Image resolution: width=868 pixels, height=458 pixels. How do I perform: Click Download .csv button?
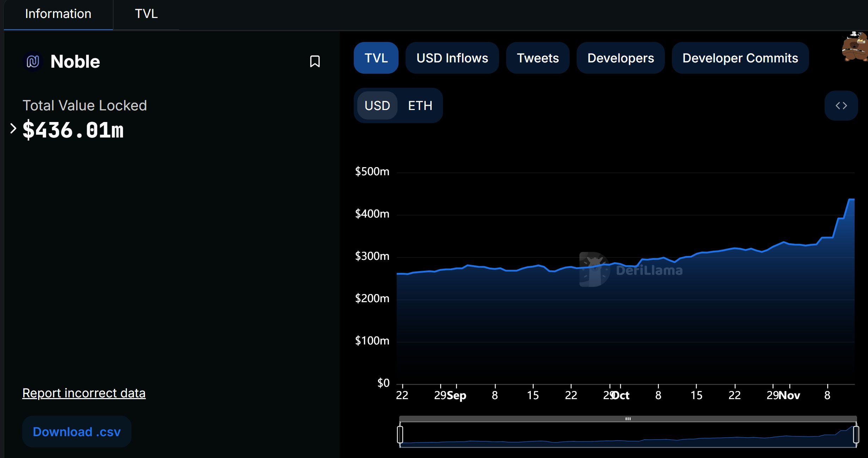pyautogui.click(x=77, y=432)
